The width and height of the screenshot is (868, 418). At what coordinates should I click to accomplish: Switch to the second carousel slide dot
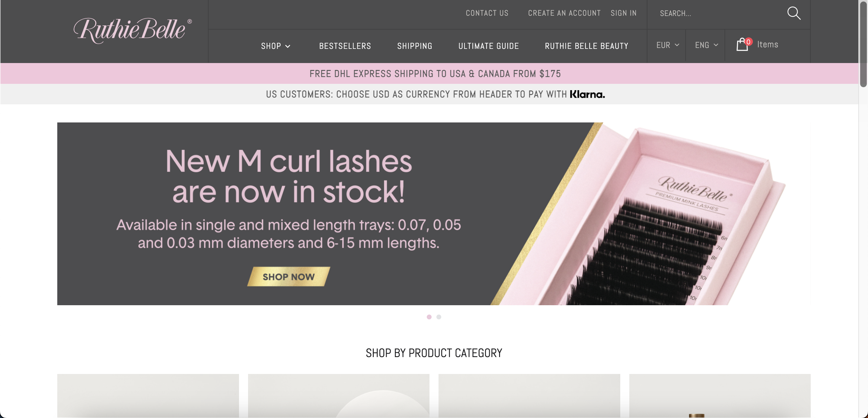point(439,317)
